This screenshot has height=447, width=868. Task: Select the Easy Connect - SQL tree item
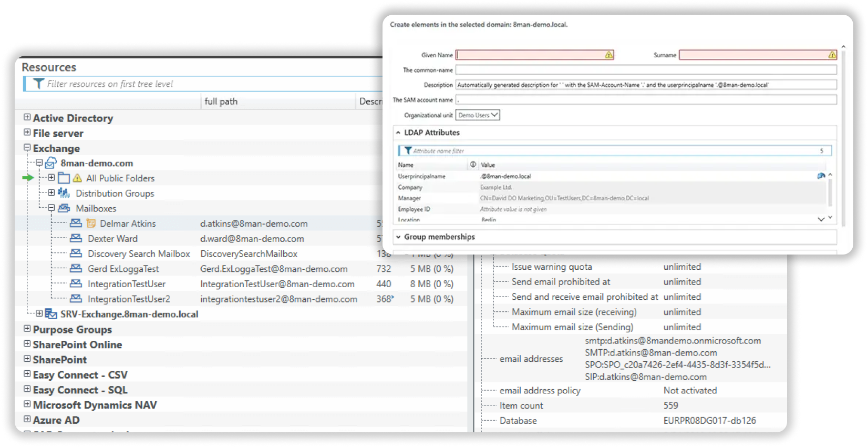click(x=80, y=390)
